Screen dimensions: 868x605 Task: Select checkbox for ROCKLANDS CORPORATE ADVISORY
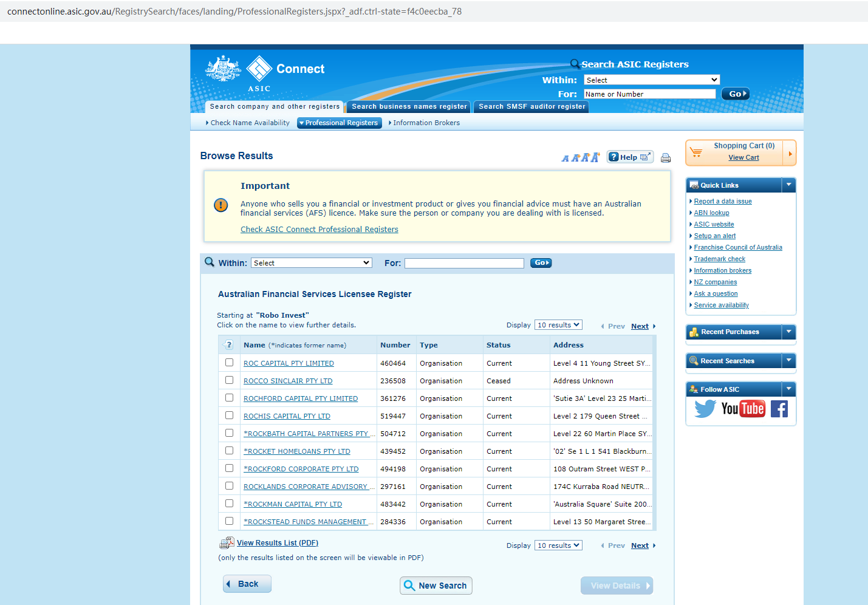point(229,486)
